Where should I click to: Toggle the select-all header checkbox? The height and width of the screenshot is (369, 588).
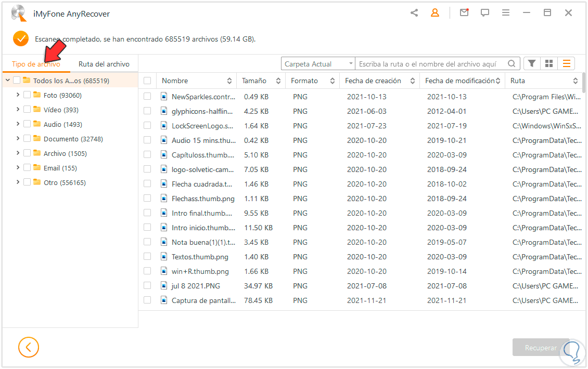point(147,81)
